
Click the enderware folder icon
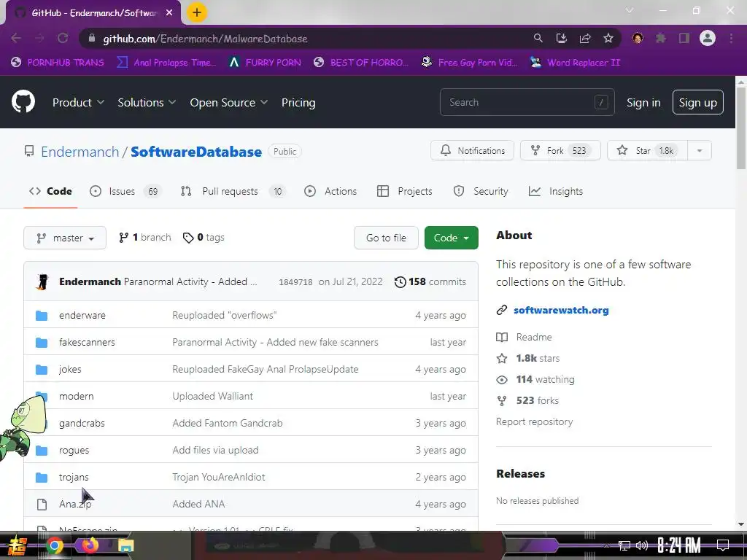coord(42,315)
